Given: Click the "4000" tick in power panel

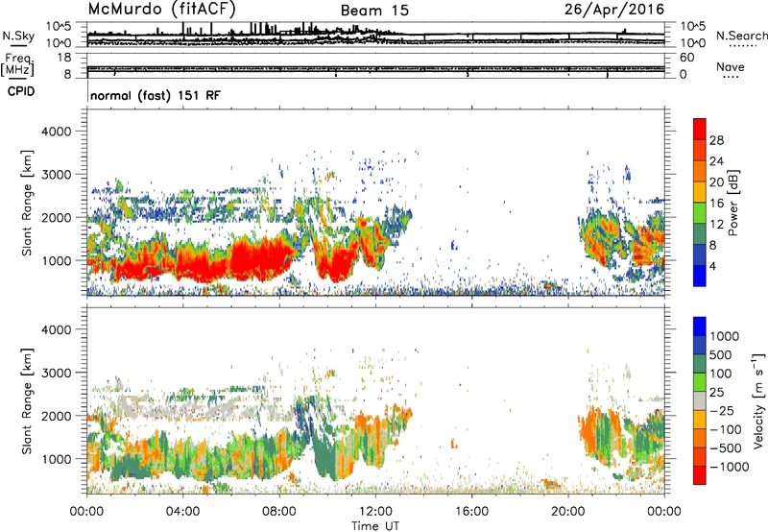Looking at the screenshot, I should (x=56, y=132).
